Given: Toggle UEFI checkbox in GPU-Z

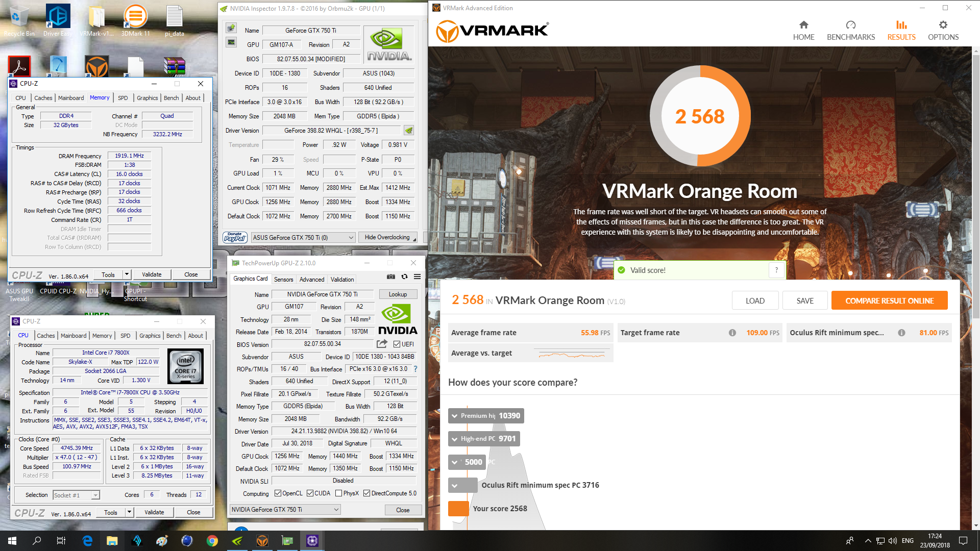Looking at the screenshot, I should pos(397,344).
